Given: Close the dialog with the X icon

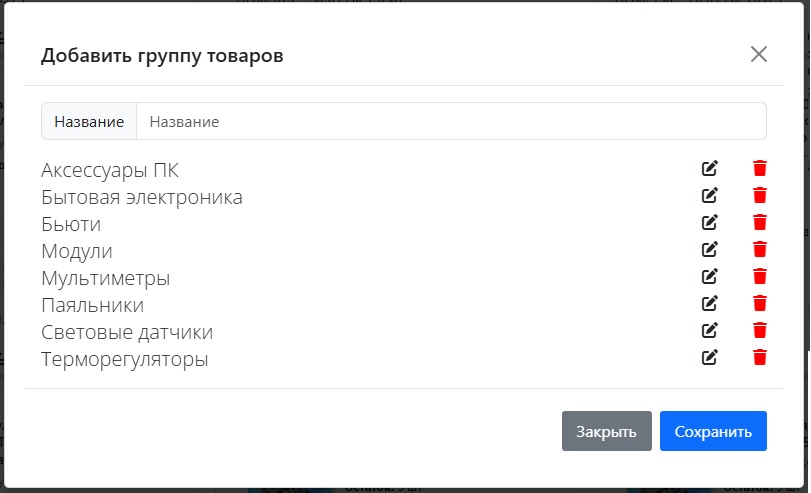Looking at the screenshot, I should point(759,54).
